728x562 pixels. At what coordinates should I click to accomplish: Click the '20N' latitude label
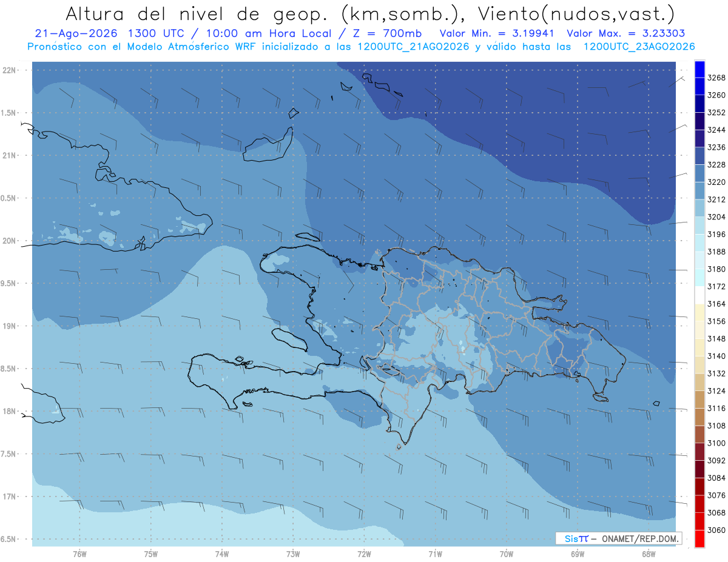click(10, 241)
